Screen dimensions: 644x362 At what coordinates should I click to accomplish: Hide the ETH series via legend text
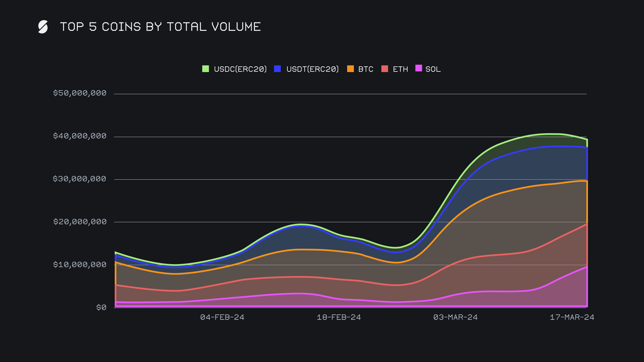pyautogui.click(x=400, y=69)
